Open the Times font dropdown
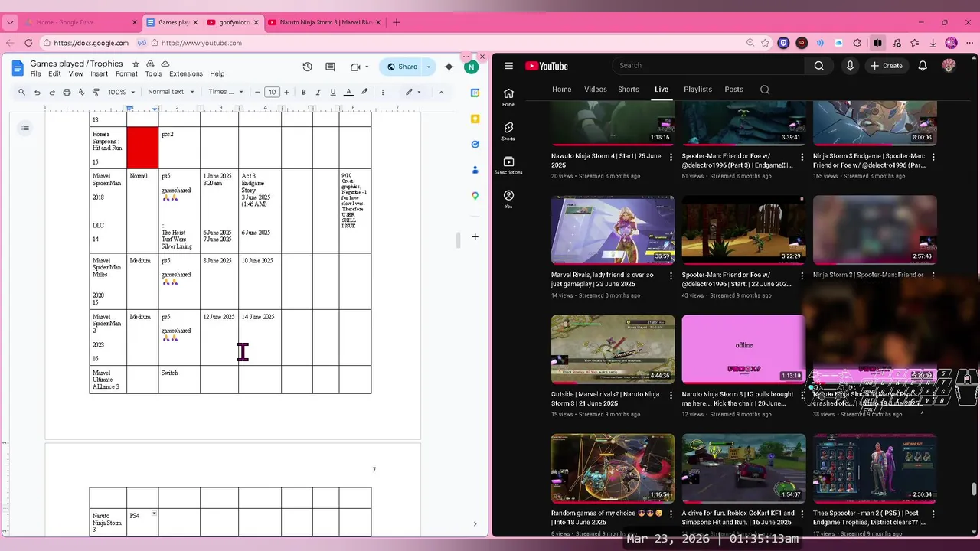980x551 pixels. tap(226, 92)
